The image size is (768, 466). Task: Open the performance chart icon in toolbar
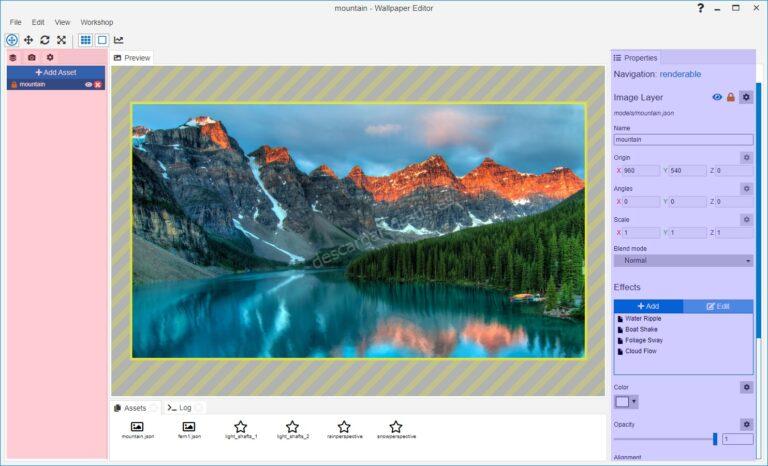[x=119, y=40]
